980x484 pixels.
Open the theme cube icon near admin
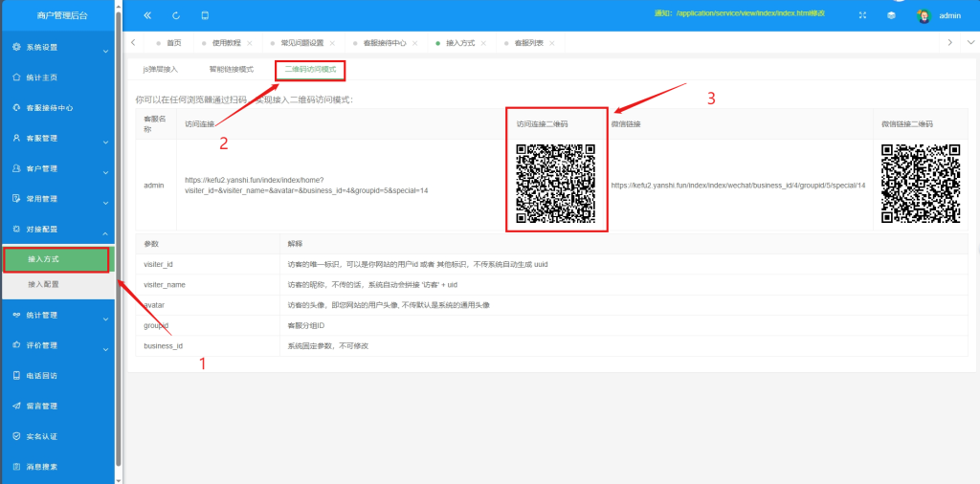point(892,15)
